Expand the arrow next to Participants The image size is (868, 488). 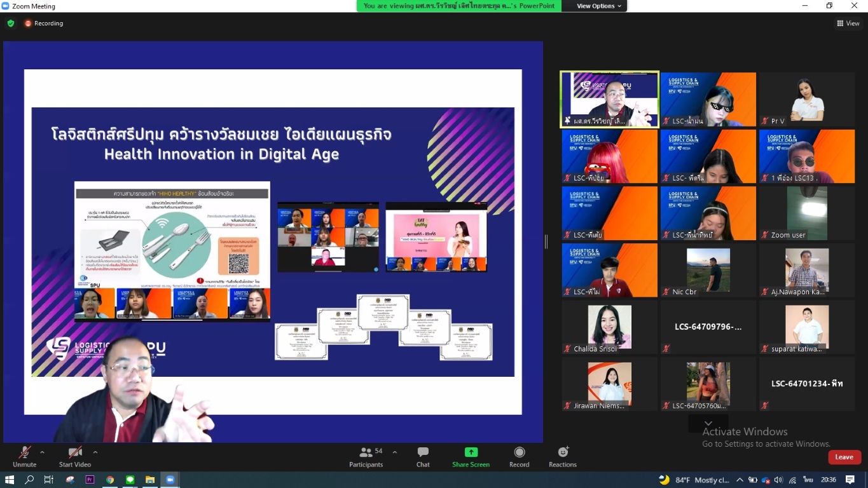pyautogui.click(x=394, y=452)
